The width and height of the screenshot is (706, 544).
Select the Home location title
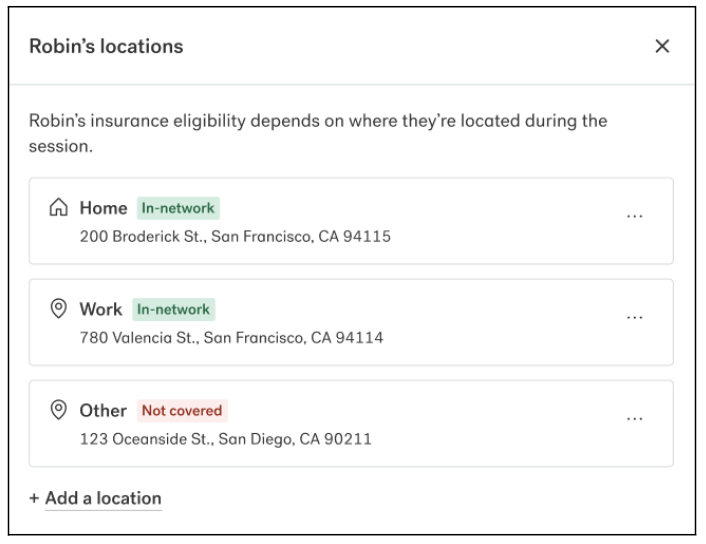pos(104,208)
